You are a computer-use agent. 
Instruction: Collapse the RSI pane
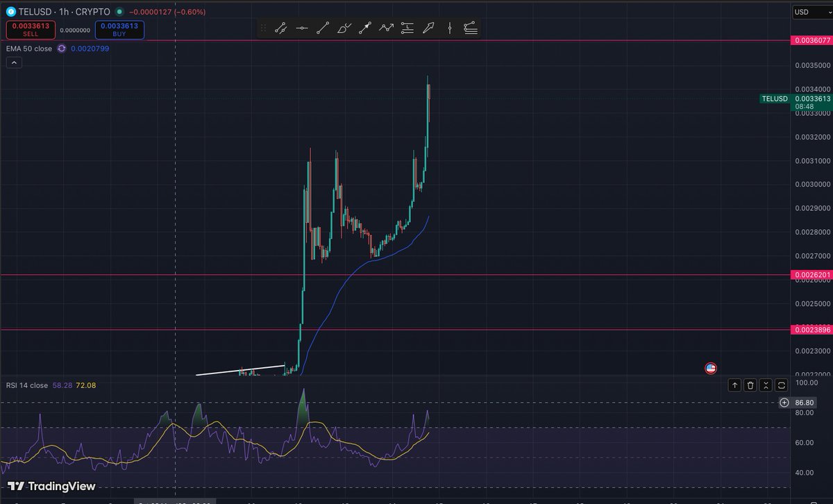coord(766,385)
